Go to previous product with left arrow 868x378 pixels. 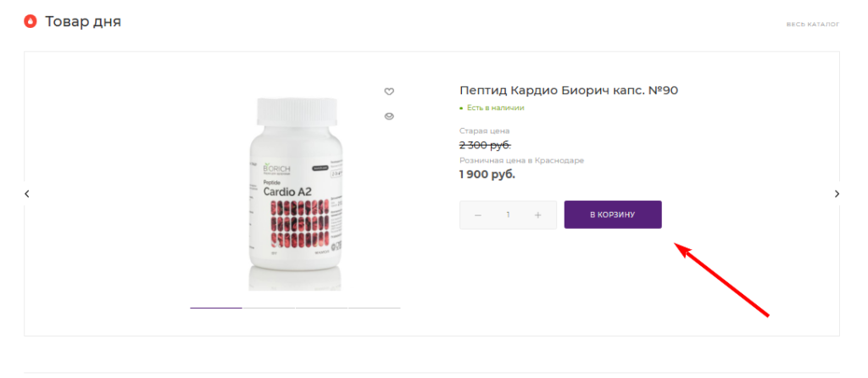pos(27,194)
